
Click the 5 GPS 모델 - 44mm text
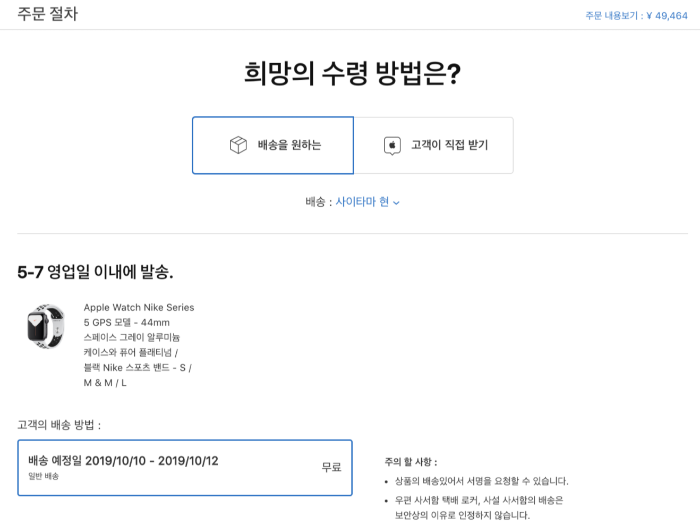click(x=127, y=322)
